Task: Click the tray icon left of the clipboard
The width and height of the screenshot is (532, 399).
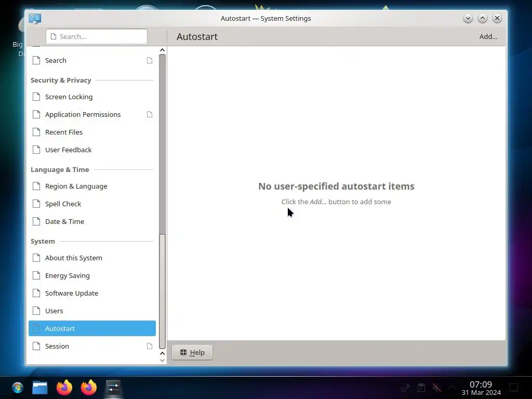Action: click(x=405, y=388)
